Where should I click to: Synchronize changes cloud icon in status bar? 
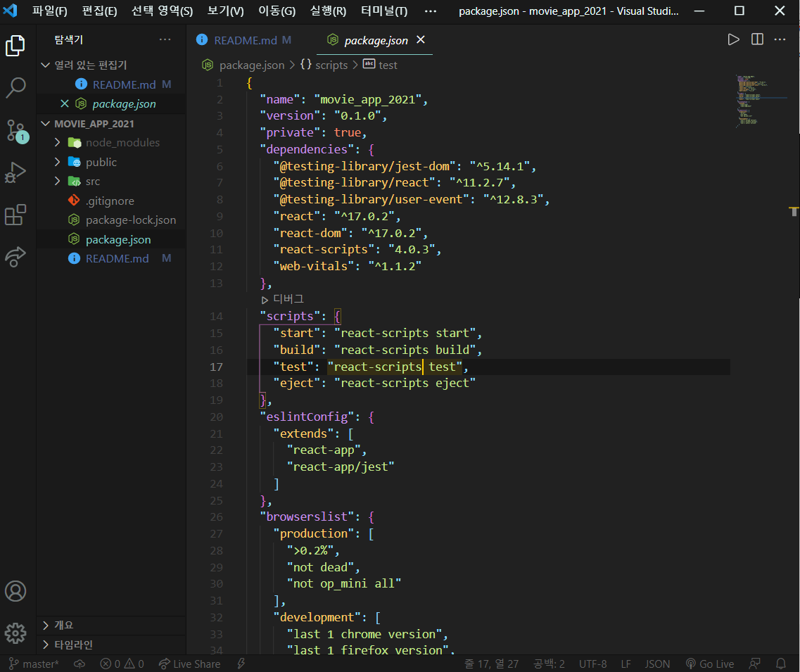[x=79, y=664]
